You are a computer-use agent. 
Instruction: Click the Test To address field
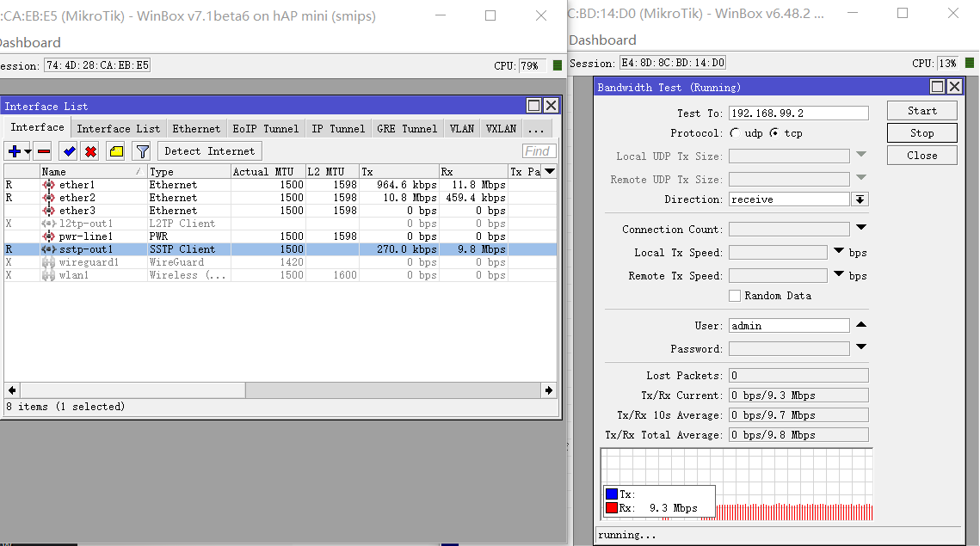pos(798,113)
